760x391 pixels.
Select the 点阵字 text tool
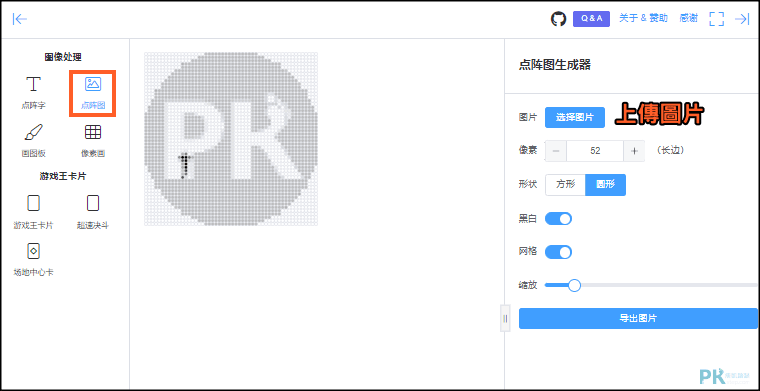pos(33,93)
